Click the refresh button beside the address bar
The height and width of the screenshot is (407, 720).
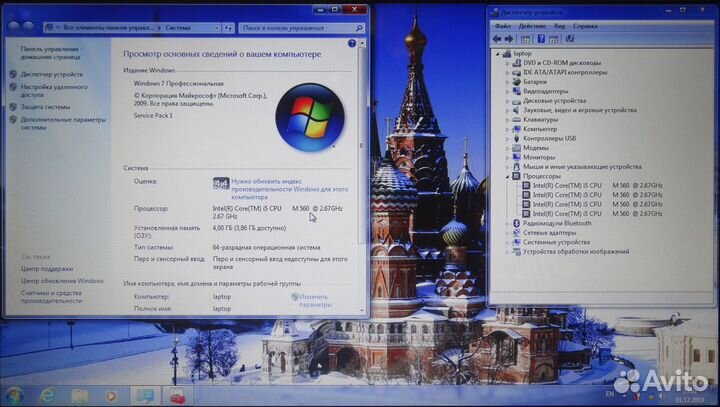click(228, 28)
